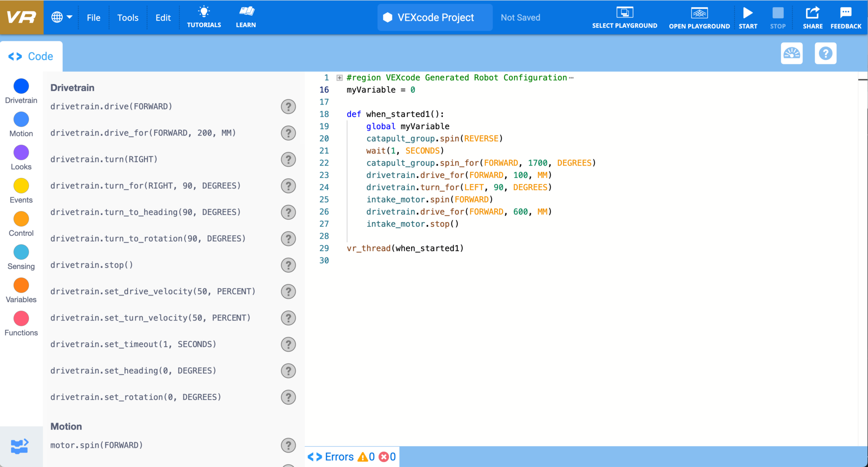This screenshot has height=467, width=868.
Task: Open the language selection dropdown
Action: [62, 17]
